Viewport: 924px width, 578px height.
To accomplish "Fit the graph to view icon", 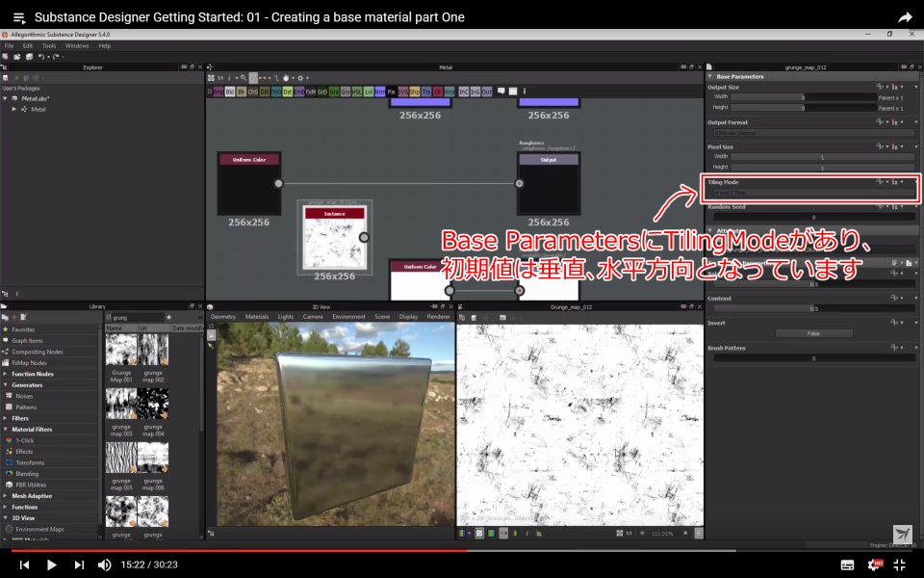I will pyautogui.click(x=211, y=78).
